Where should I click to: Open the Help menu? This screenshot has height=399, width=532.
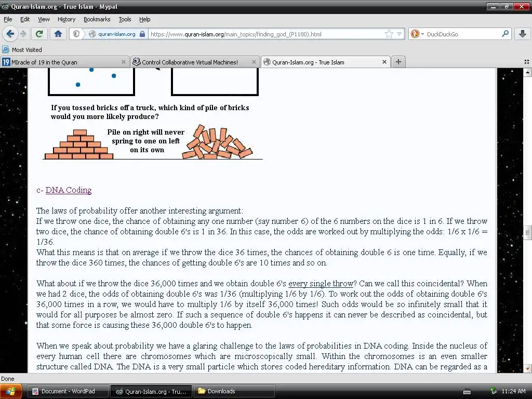click(144, 19)
